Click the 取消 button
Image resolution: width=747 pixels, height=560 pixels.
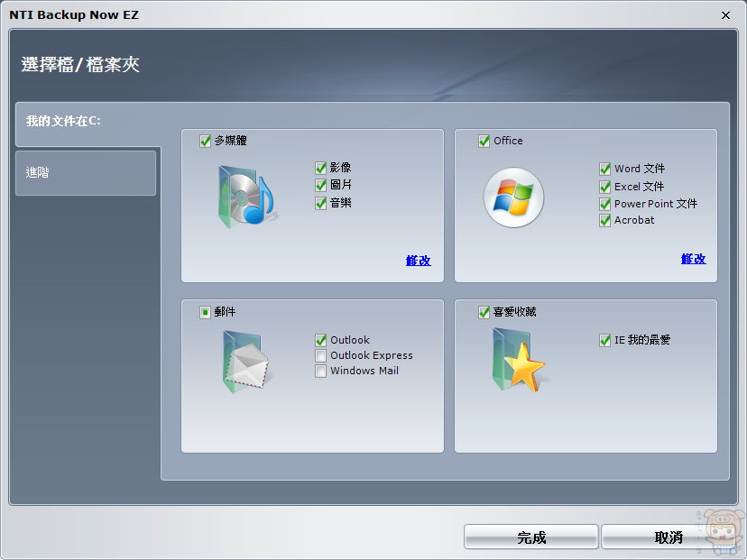coord(669,537)
